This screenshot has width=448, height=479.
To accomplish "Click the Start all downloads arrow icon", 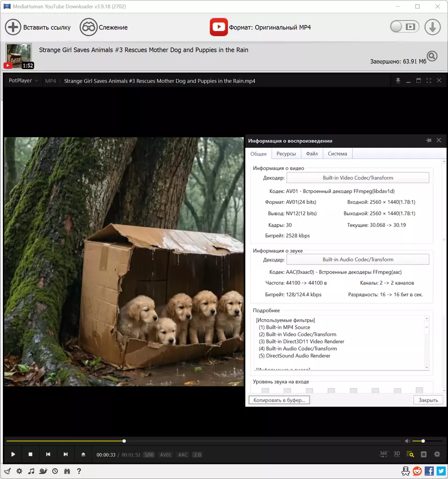I will pyautogui.click(x=432, y=27).
